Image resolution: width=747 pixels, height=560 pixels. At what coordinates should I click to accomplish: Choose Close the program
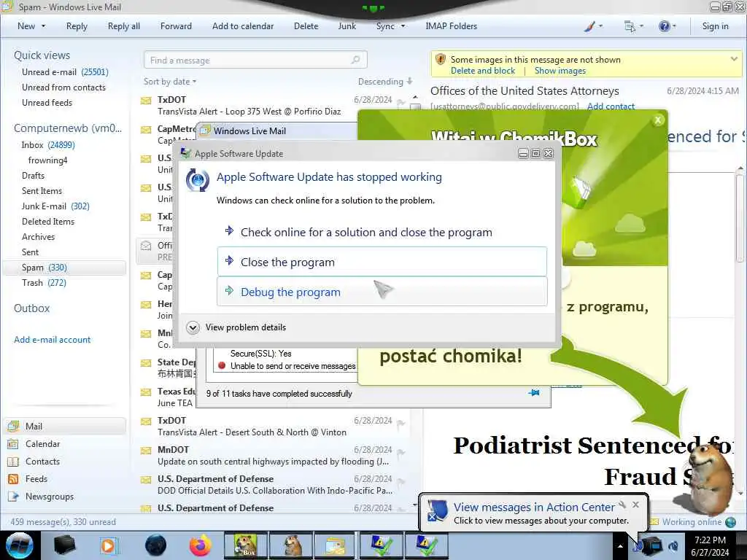(382, 262)
